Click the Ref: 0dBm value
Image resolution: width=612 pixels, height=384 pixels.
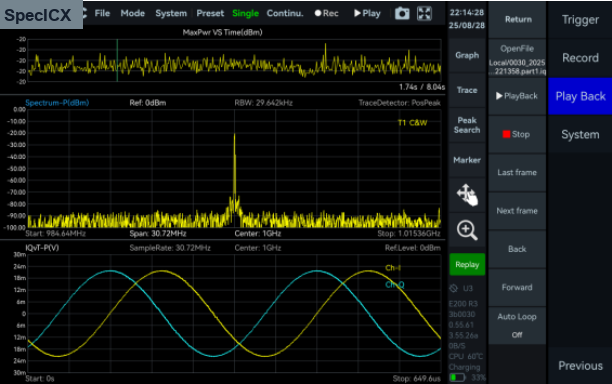(x=148, y=103)
